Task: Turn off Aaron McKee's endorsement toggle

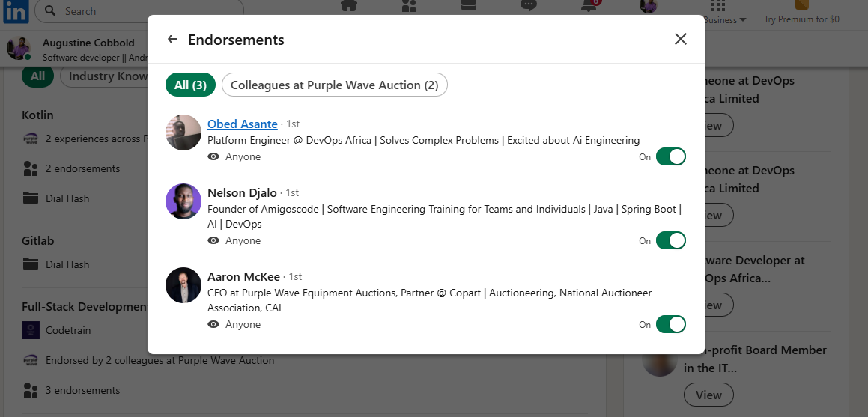Action: 670,324
